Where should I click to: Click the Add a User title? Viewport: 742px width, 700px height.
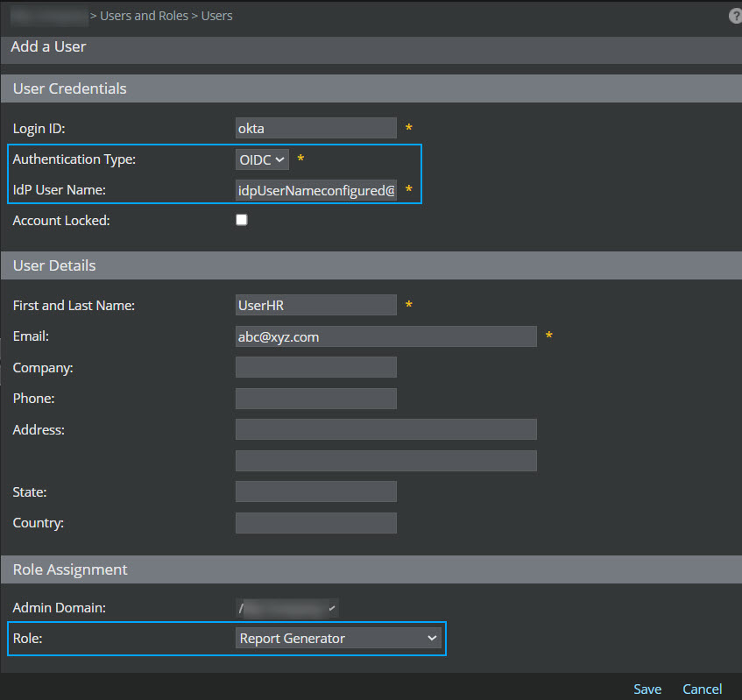point(48,46)
